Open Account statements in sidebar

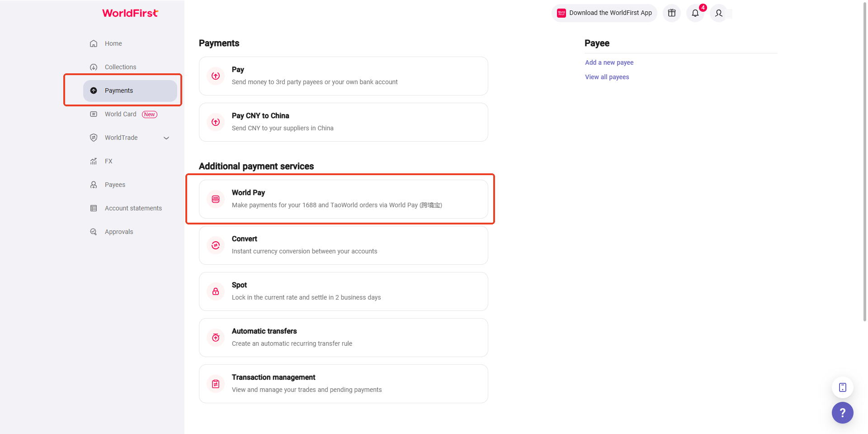pos(133,208)
